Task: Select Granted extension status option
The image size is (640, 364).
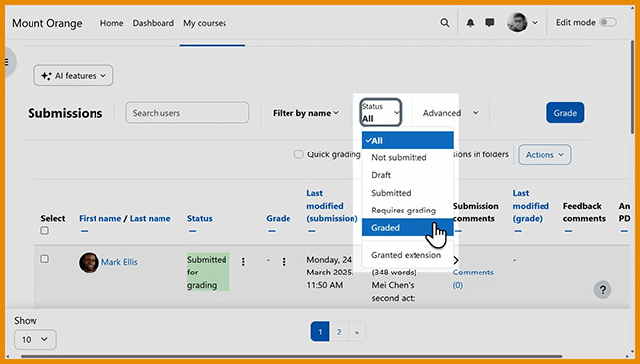Action: (x=408, y=255)
